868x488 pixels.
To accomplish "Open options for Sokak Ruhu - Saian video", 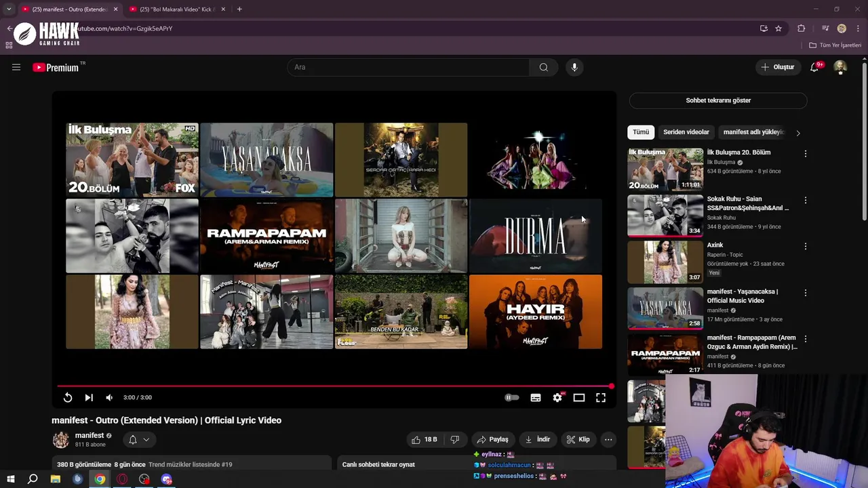I will point(805,201).
